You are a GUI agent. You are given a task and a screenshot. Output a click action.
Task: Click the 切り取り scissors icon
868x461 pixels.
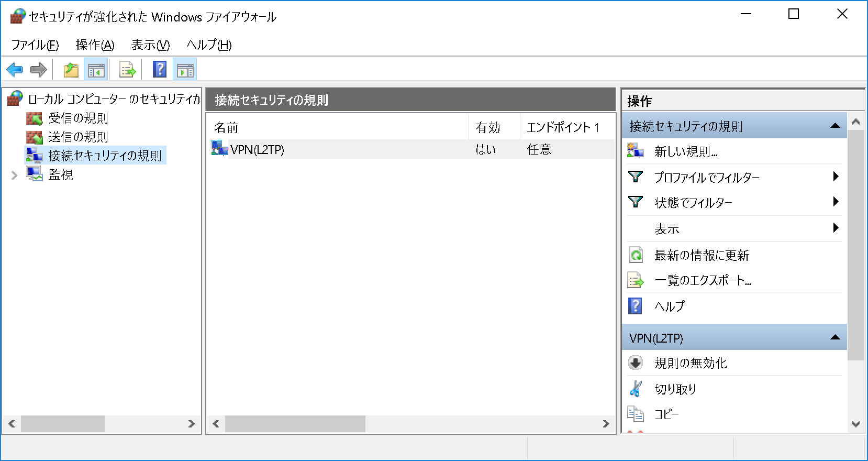coord(635,389)
